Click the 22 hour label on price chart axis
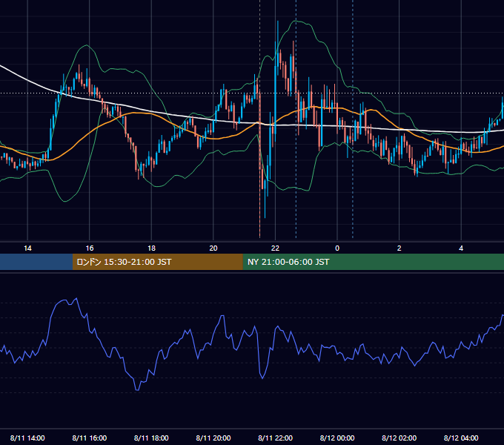 coord(275,248)
